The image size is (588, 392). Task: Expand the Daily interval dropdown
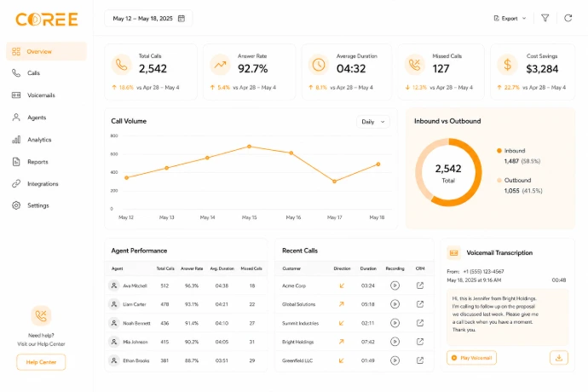coord(373,122)
